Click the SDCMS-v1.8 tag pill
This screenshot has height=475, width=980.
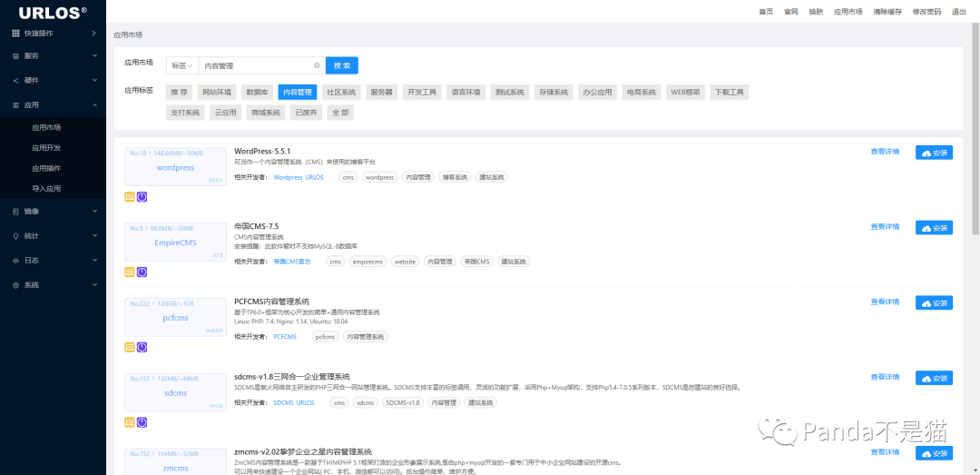point(403,403)
